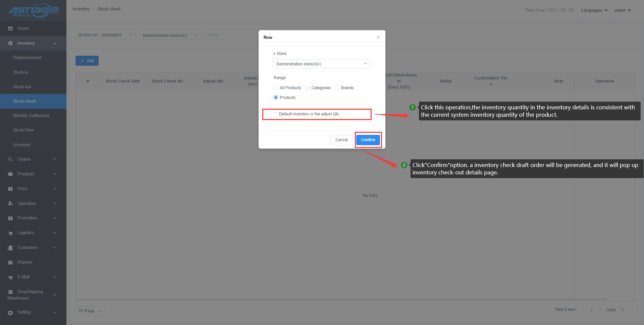644x325 pixels.
Task: Click the Orders magnifier icon
Action: pos(10,159)
